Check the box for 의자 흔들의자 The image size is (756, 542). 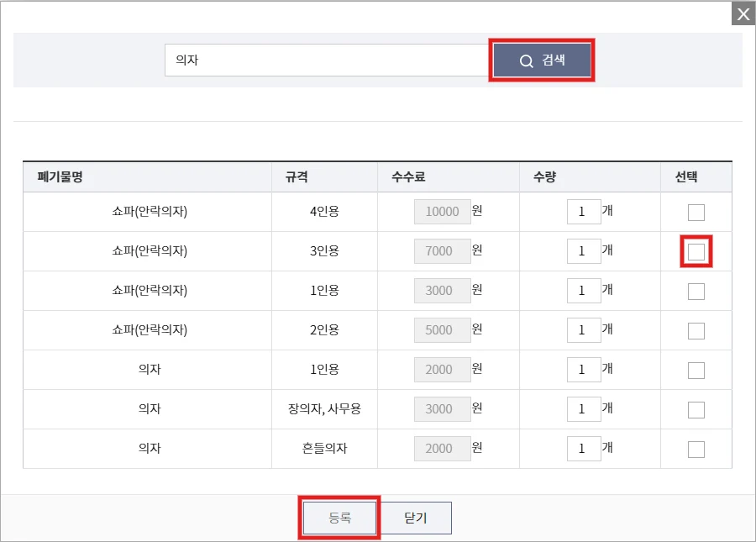pyautogui.click(x=696, y=450)
